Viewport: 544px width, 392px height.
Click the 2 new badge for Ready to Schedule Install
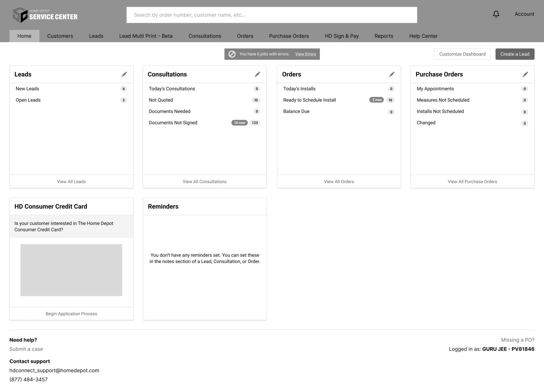point(377,100)
